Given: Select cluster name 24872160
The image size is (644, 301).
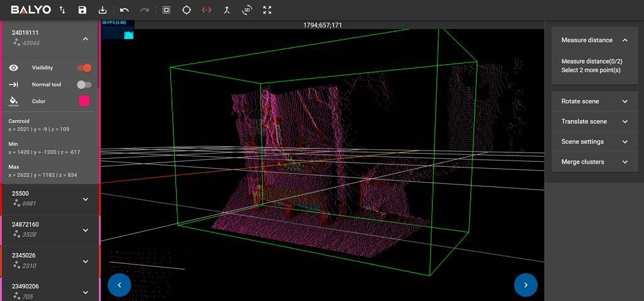Looking at the screenshot, I should (x=25, y=225).
